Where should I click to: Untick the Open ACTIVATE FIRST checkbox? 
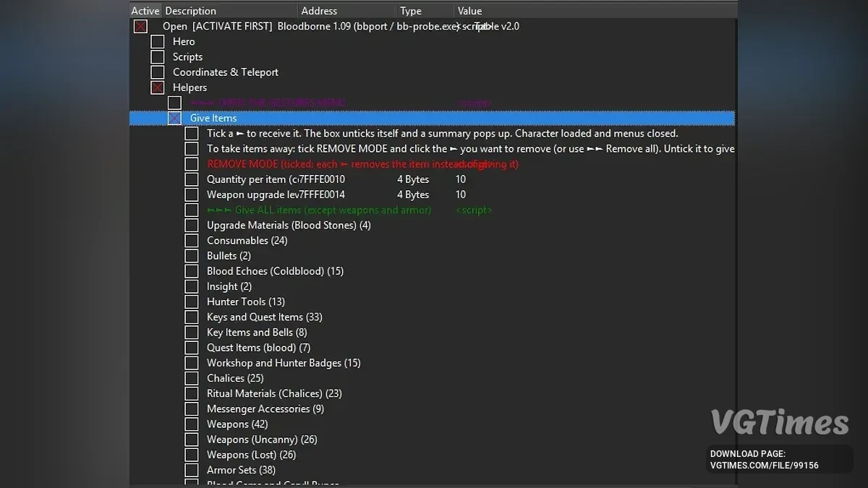coord(140,27)
